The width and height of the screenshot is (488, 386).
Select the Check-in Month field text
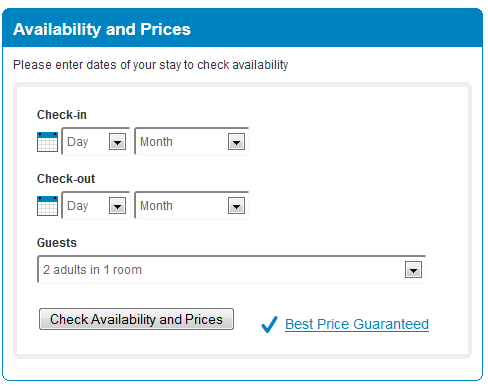coord(156,142)
